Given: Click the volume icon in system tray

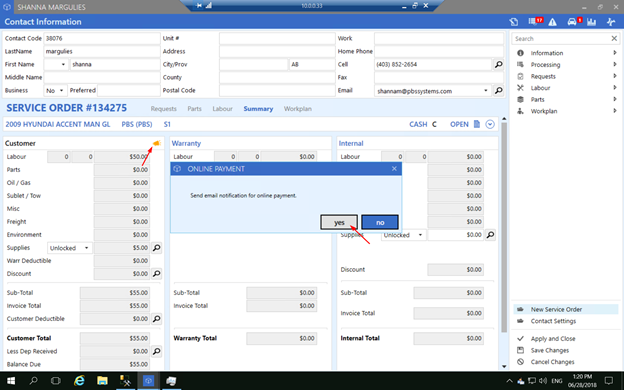Looking at the screenshot, I should click(542, 381).
